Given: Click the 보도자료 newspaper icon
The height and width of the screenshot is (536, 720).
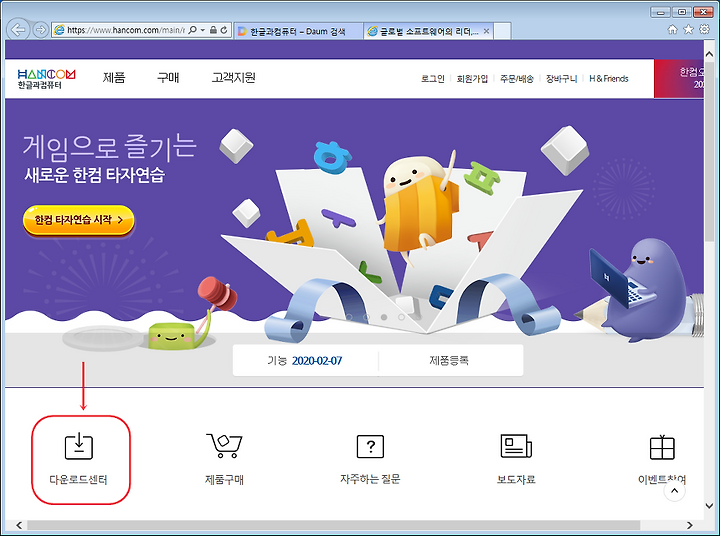Looking at the screenshot, I should pos(516,446).
